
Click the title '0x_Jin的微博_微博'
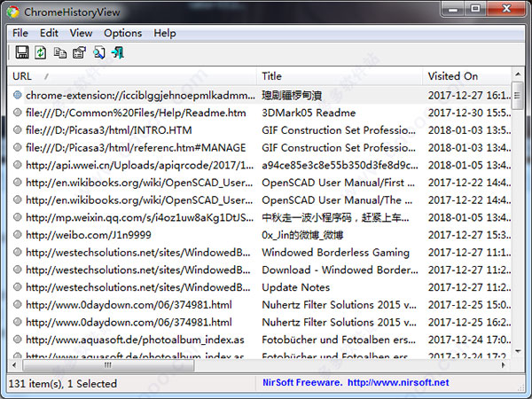point(302,235)
